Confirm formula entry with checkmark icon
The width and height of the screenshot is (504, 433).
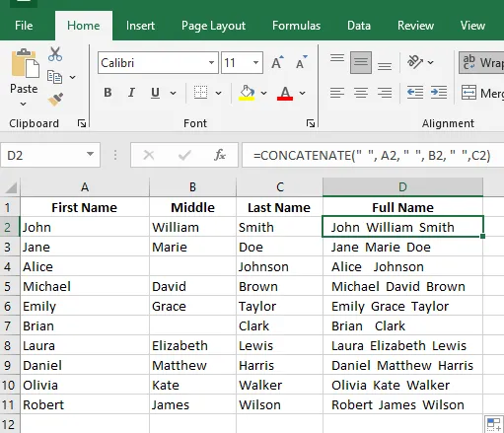(x=184, y=155)
